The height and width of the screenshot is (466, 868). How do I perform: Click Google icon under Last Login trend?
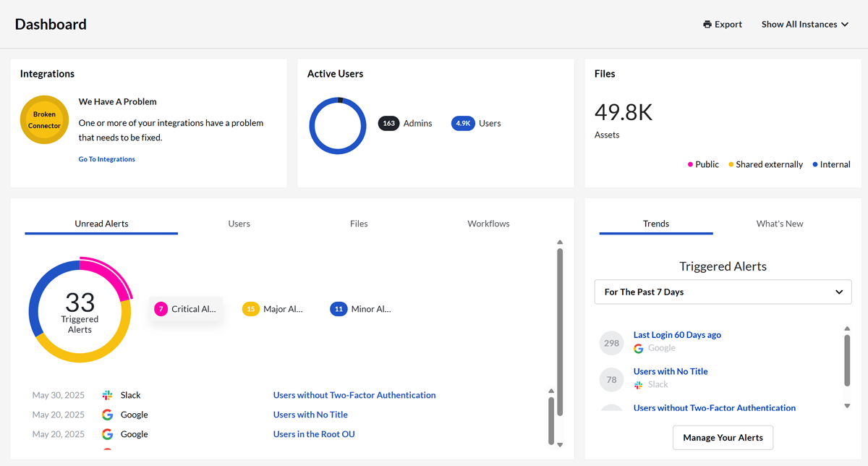click(638, 348)
